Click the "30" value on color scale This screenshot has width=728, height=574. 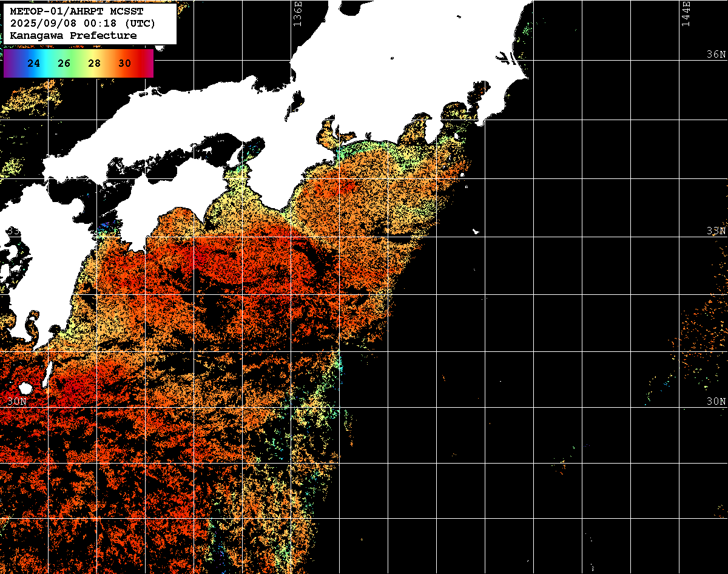click(x=125, y=63)
